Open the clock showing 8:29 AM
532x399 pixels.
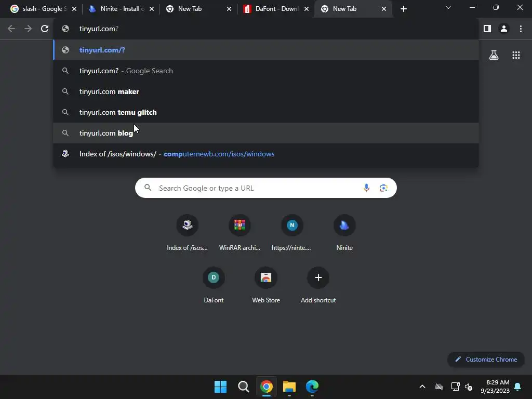click(495, 387)
